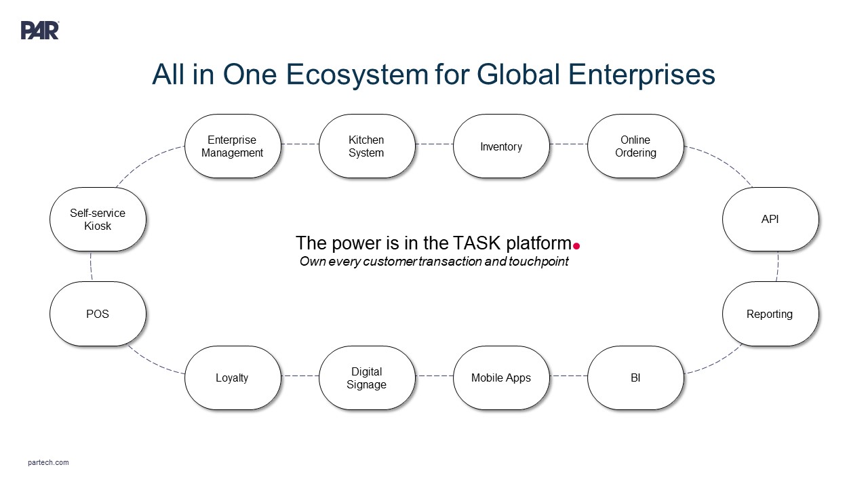The width and height of the screenshot is (868, 488).
Task: Click the Loyalty node
Action: [x=232, y=378]
